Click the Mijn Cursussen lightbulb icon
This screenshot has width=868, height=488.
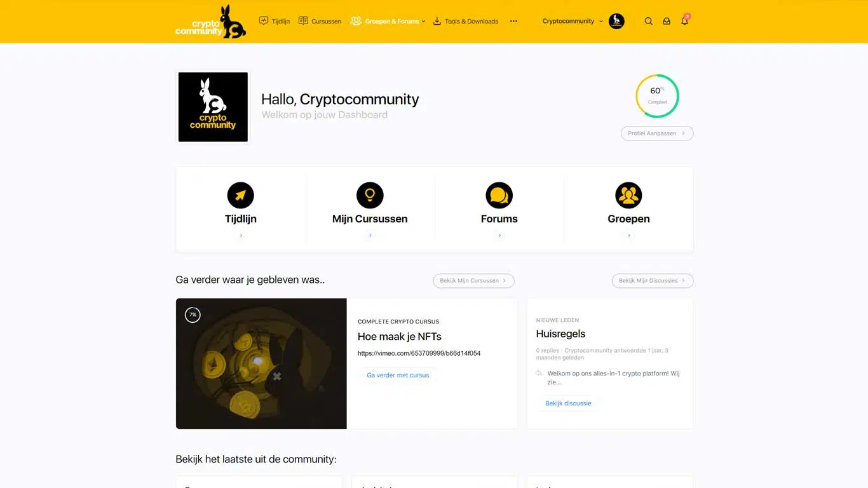coord(370,195)
